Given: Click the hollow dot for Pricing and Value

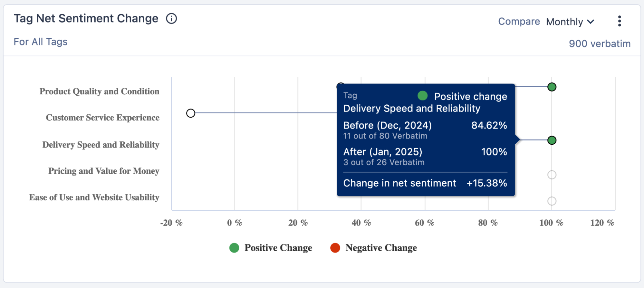Looking at the screenshot, I should tap(552, 175).
